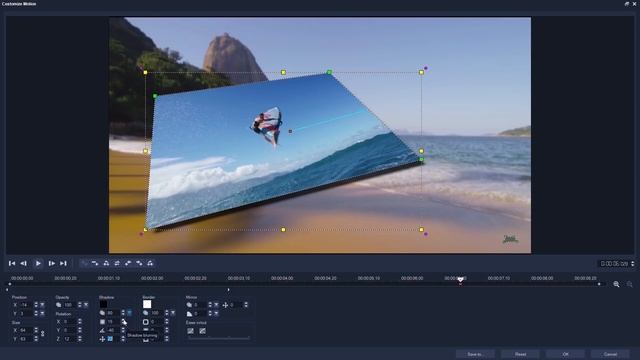Go to the next key frame
Image resolution: width=640 pixels, height=360 pixels.
coord(150,264)
